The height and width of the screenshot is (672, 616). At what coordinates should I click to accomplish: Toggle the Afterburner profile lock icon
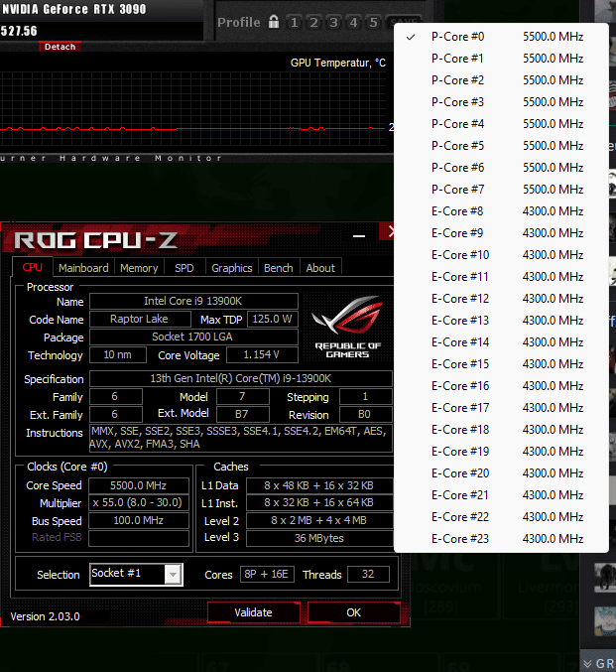(x=274, y=22)
